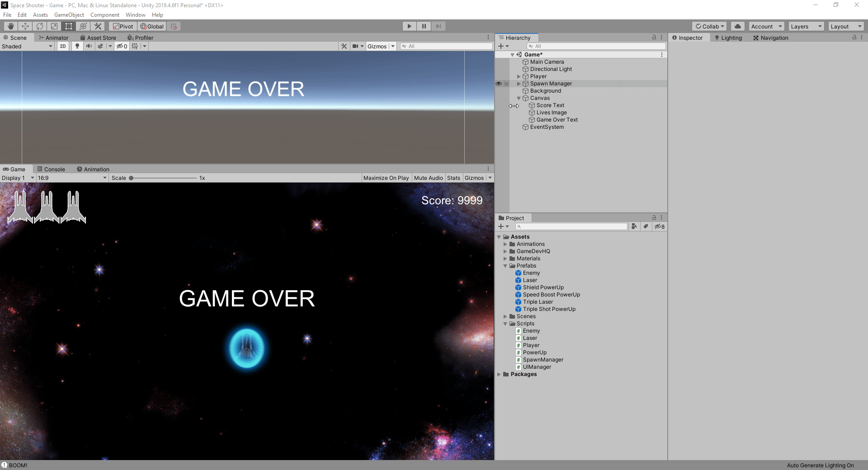Open the Profiler tab
This screenshot has width=868, height=470.
pos(140,38)
